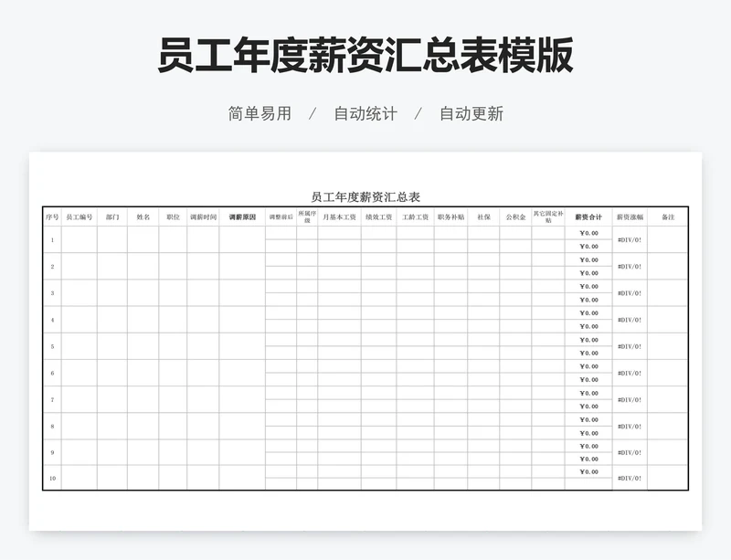Select the empty 备注 cell in row 5
This screenshot has height=560, width=731.
[x=668, y=346]
